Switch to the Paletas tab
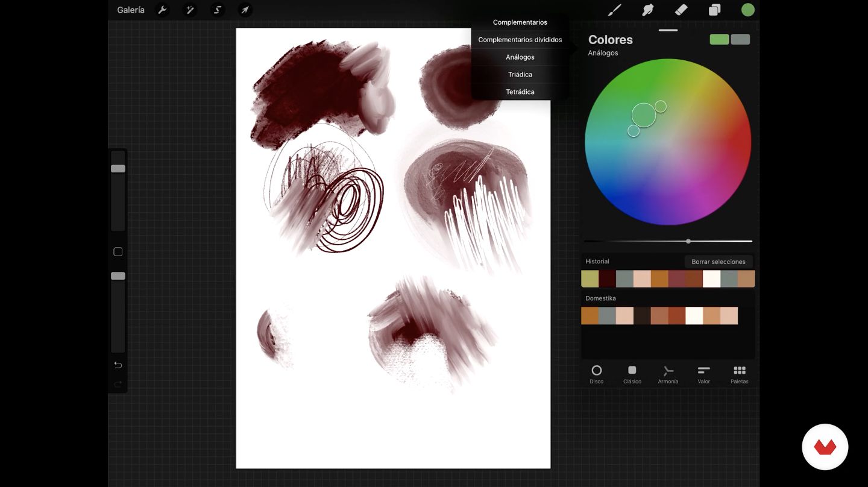Viewport: 868px width, 487px height. tap(739, 374)
